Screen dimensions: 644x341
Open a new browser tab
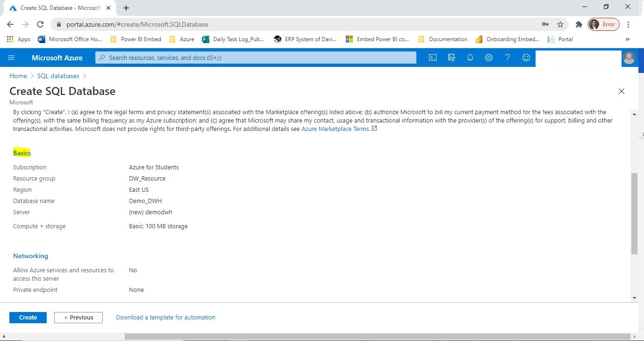click(126, 8)
